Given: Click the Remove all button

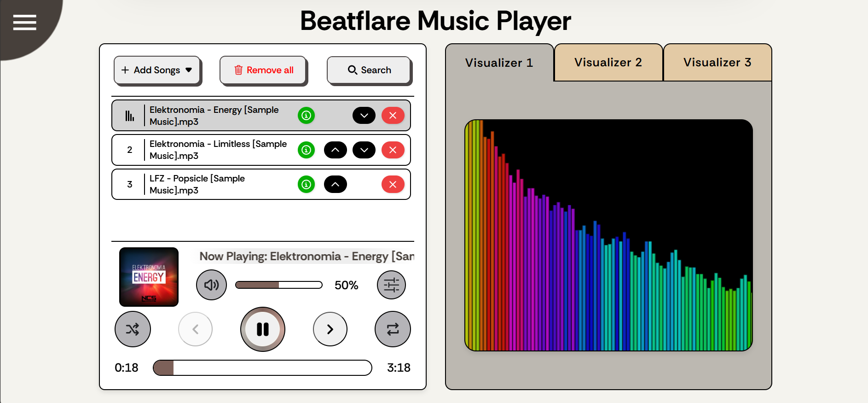Looking at the screenshot, I should pos(264,70).
